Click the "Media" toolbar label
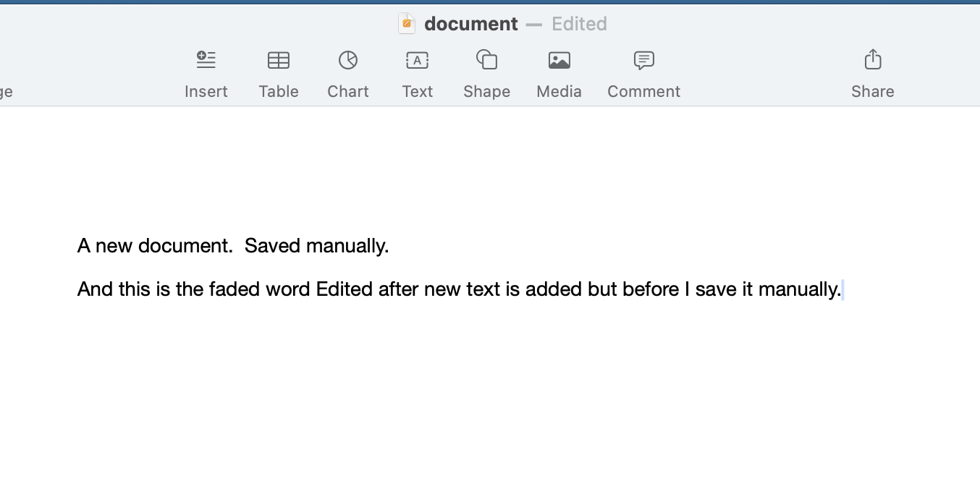The width and height of the screenshot is (980, 486). [559, 91]
